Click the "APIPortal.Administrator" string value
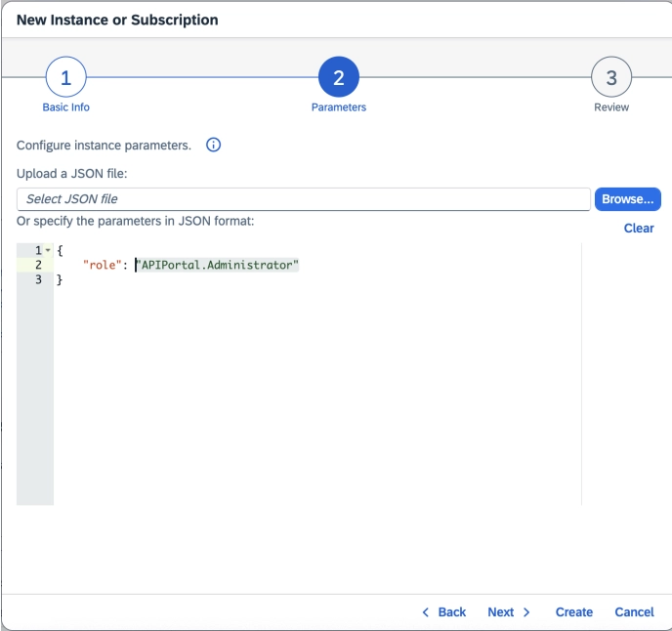 point(217,266)
